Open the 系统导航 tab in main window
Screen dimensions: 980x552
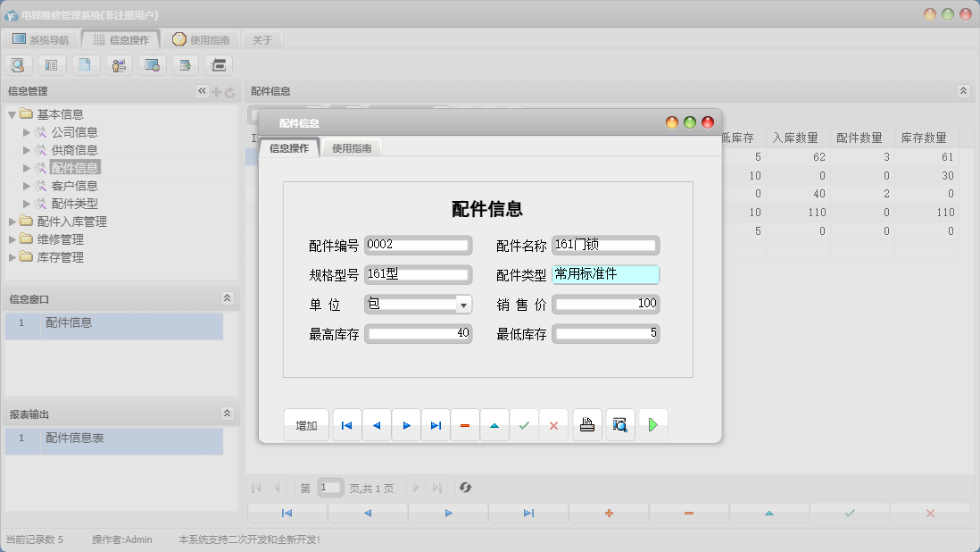tap(41, 40)
